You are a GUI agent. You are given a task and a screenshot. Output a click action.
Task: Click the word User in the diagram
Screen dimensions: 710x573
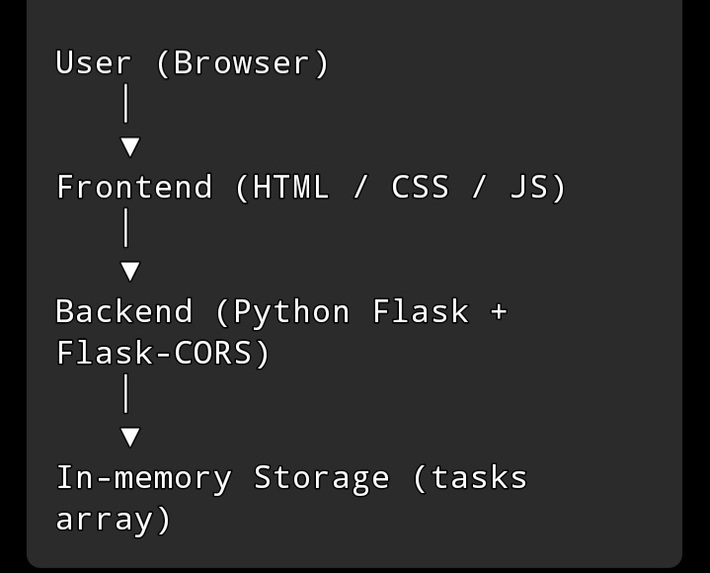(93, 62)
